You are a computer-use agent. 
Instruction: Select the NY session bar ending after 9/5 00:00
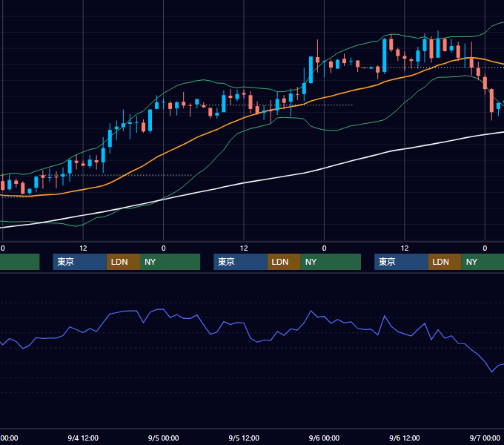(170, 262)
